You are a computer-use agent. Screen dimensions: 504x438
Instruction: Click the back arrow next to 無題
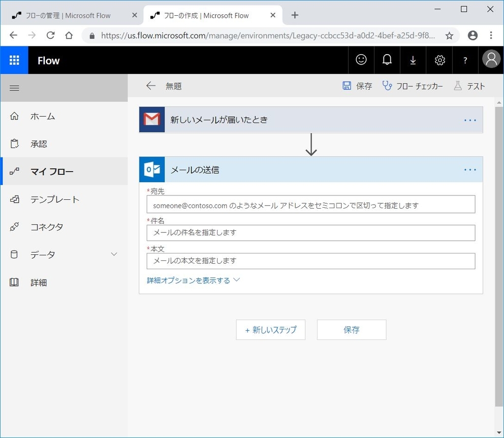pos(151,85)
